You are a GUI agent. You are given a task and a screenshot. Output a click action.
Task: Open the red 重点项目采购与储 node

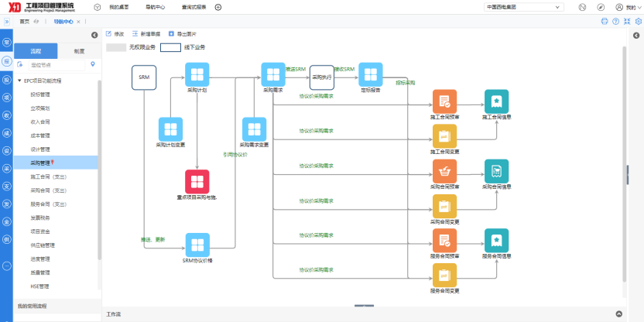tap(197, 182)
